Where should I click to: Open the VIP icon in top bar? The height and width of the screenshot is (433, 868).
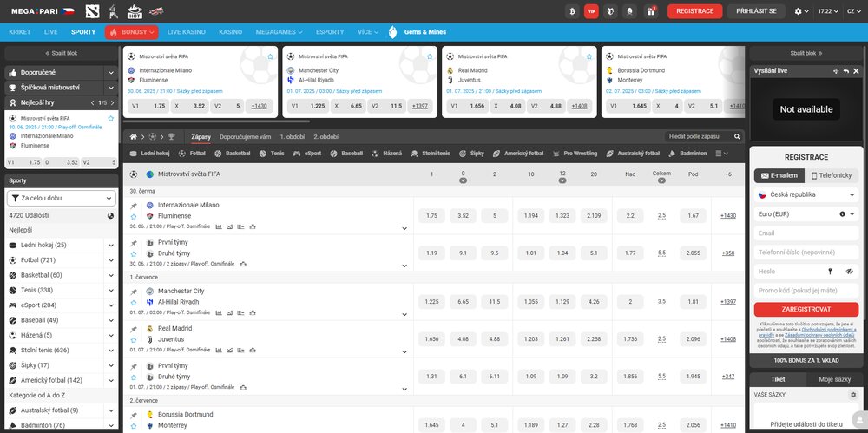[x=592, y=11]
